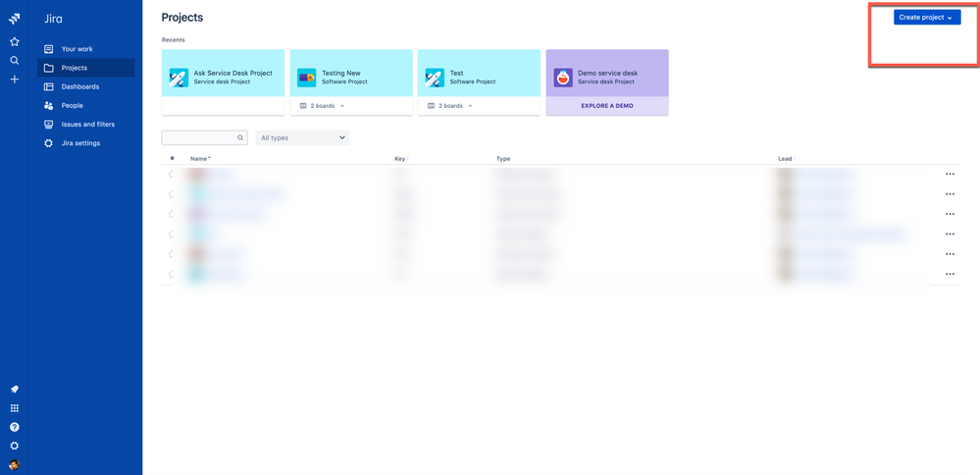The image size is (980, 475).
Task: Expand 2 boards dropdown on Testing New card
Action: tap(324, 106)
